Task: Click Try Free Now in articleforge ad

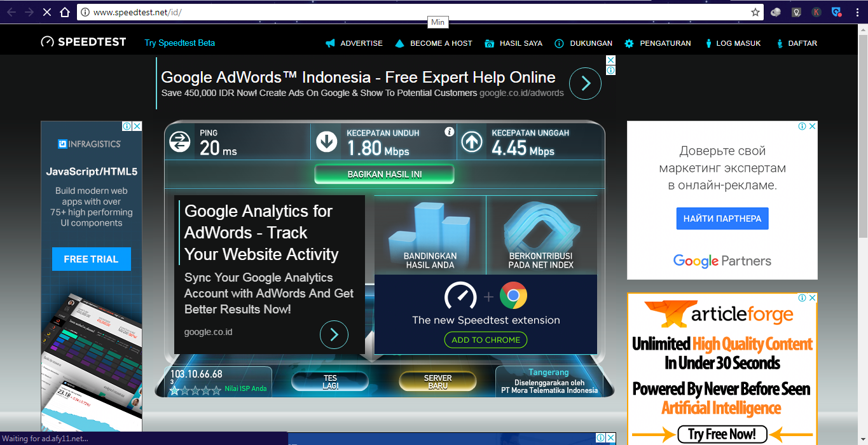Action: (x=722, y=434)
